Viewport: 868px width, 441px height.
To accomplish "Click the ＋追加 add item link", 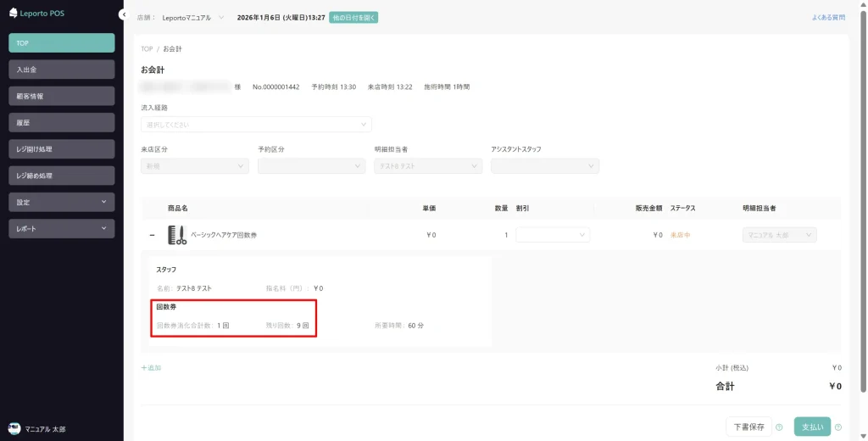I will point(151,368).
